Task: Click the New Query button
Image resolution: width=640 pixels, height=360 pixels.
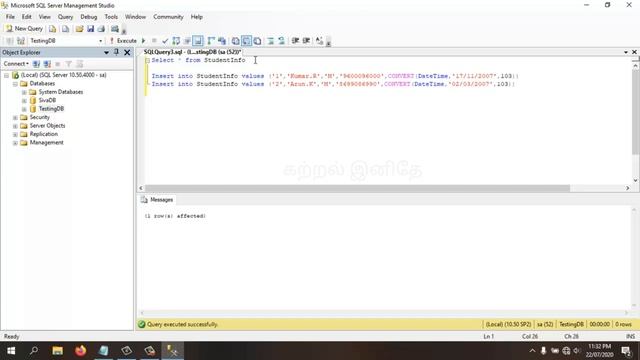Action: coord(24,29)
